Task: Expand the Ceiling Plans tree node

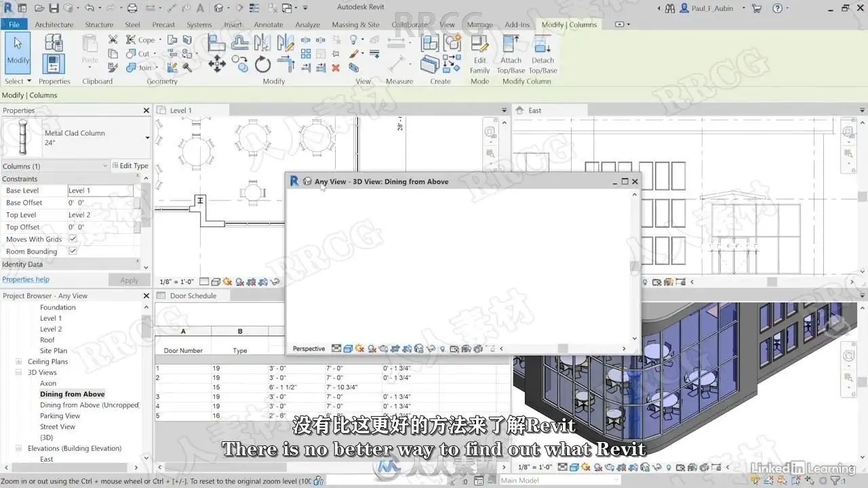Action: 19,362
